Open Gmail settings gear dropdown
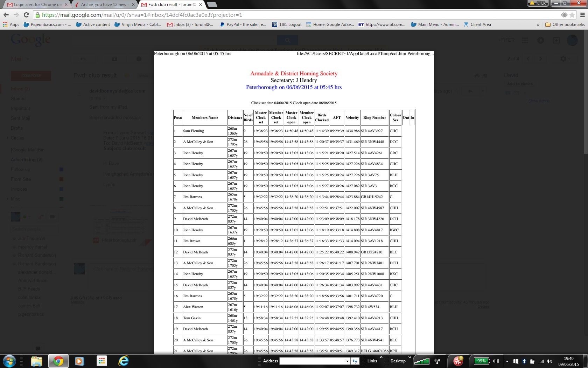This screenshot has width=588, height=368. click(565, 59)
